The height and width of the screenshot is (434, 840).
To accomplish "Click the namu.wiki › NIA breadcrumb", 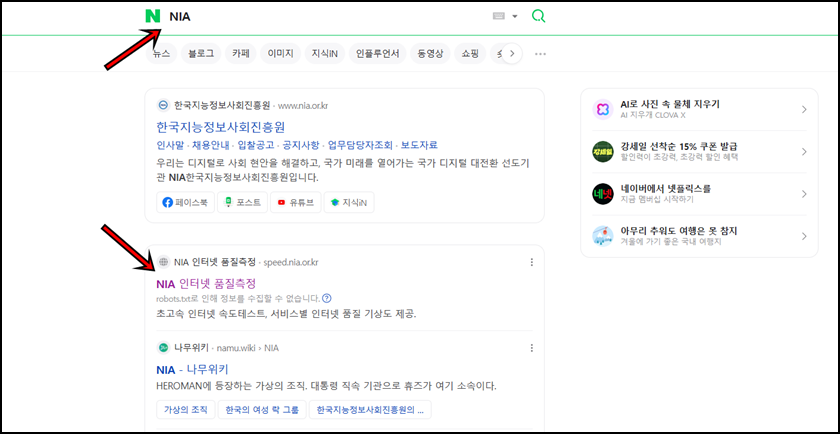I will click(x=248, y=348).
